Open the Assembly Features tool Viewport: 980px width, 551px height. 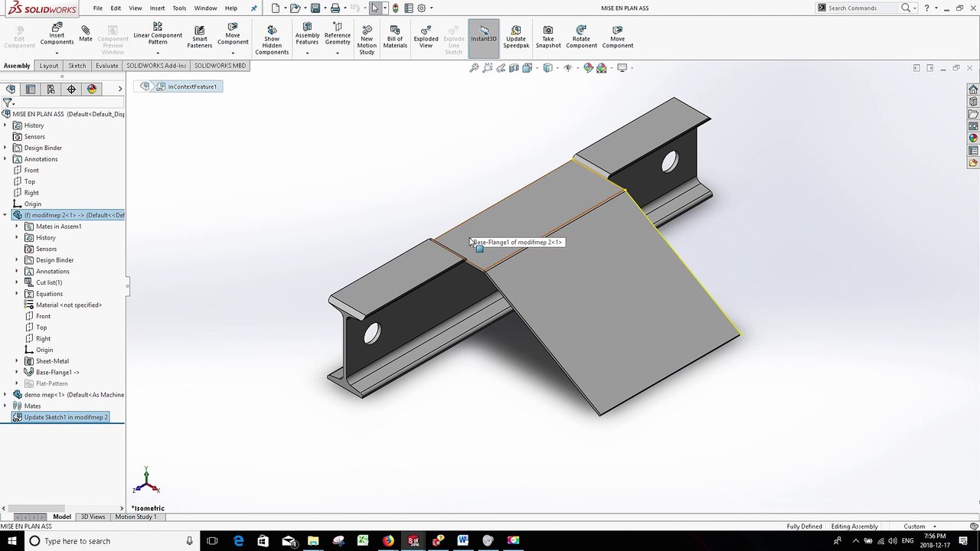307,35
